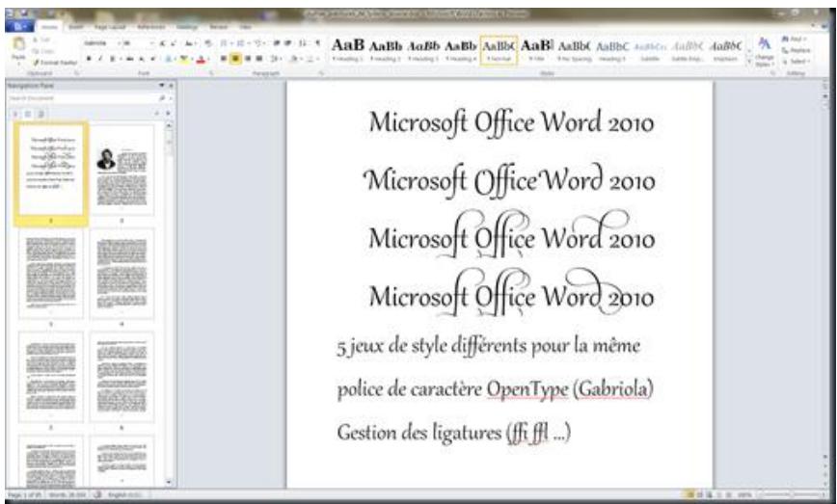This screenshot has width=837, height=504.
Task: Switch to the Insert ribbon tab
Action: click(x=76, y=27)
